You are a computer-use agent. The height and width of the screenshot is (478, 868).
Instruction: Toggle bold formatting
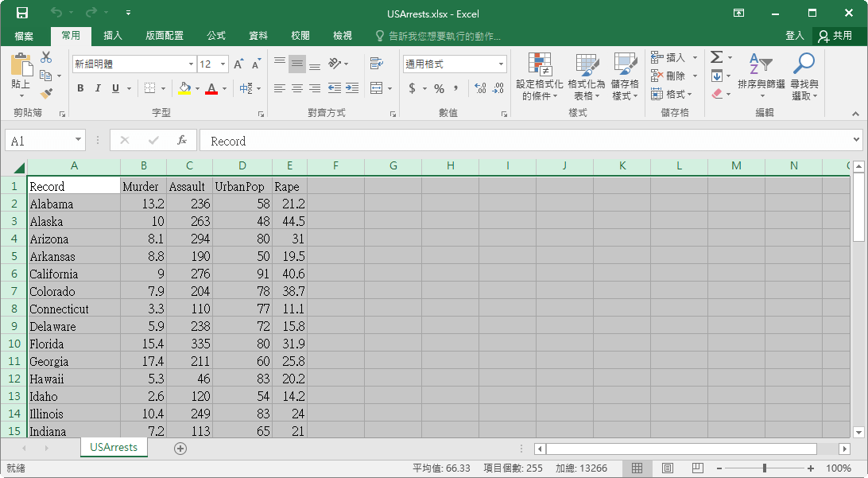click(80, 88)
